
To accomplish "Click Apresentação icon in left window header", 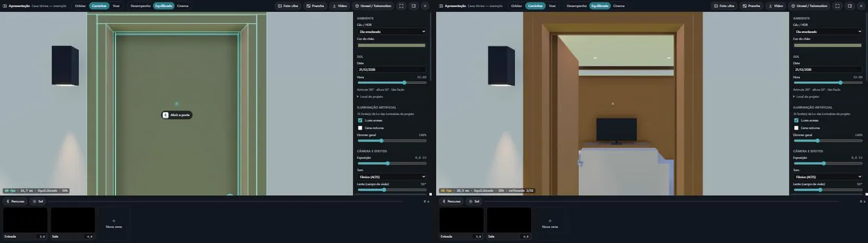I will (6, 6).
